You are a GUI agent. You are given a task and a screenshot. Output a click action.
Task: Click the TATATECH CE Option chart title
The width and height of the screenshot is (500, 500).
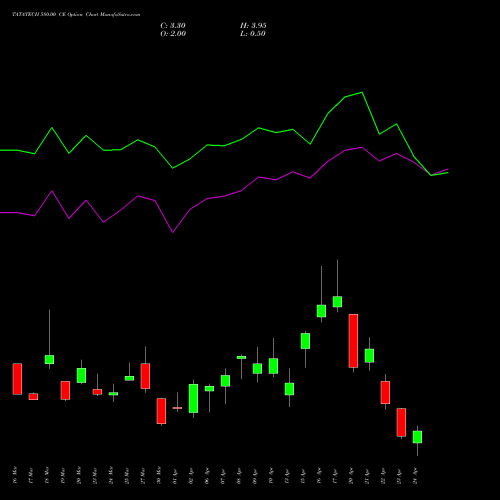pyautogui.click(x=76, y=15)
